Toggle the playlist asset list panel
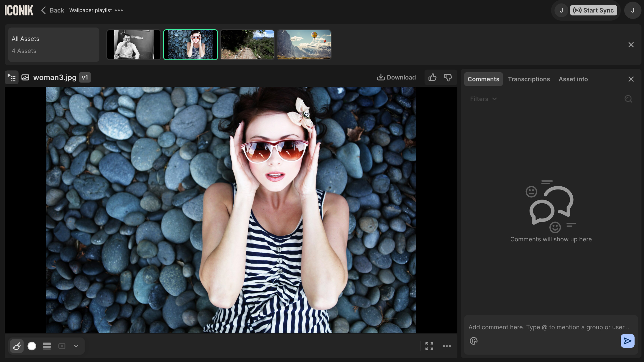644x362 pixels. point(12,77)
